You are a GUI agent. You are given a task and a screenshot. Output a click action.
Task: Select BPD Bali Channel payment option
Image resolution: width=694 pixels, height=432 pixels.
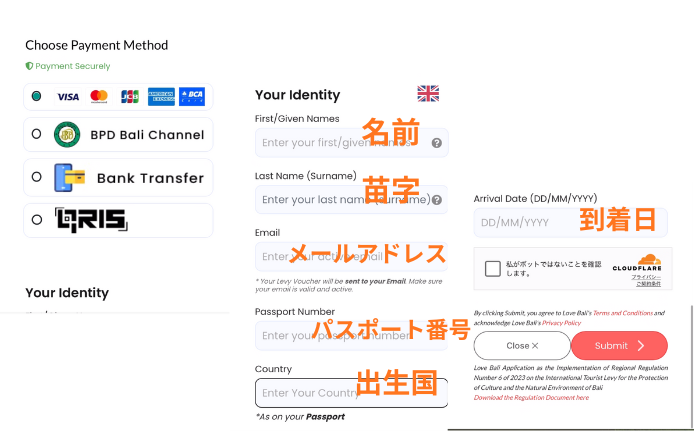(36, 134)
